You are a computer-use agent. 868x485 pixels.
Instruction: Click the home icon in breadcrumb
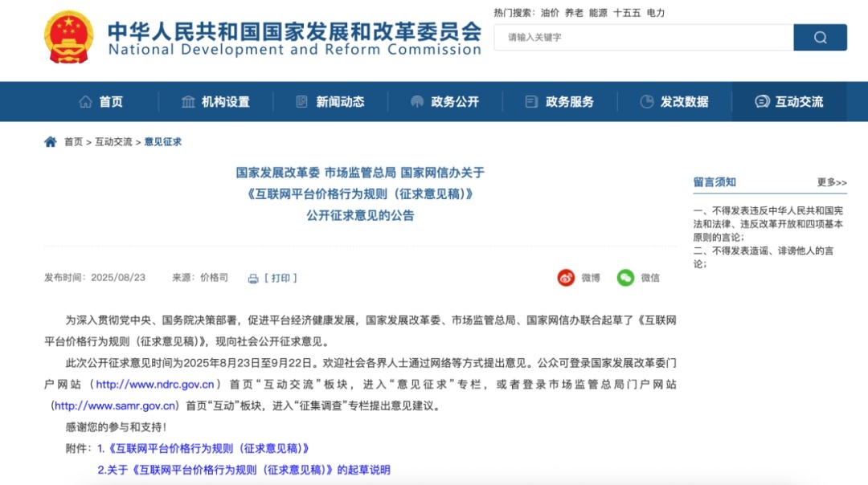coord(51,142)
